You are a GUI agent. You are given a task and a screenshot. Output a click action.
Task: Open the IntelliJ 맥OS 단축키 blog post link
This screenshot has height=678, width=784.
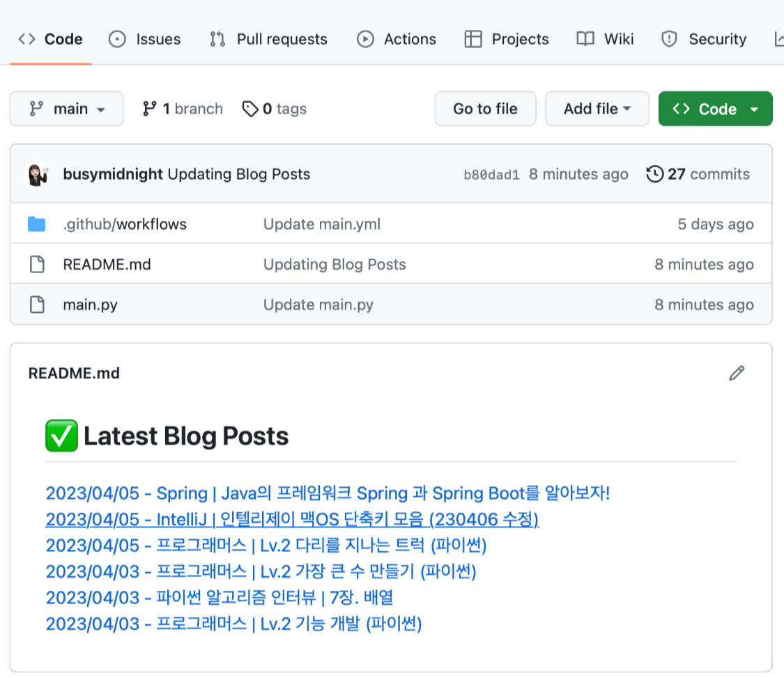coord(292,520)
